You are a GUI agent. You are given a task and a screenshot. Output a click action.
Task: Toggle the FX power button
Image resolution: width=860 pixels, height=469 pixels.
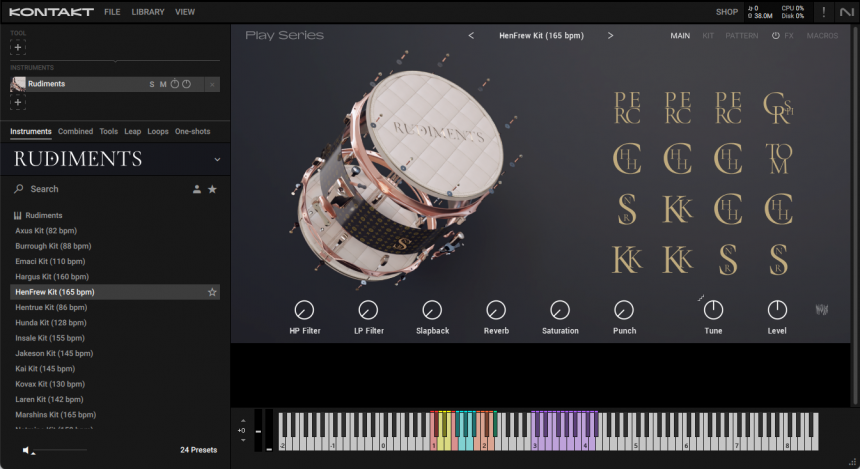pos(776,36)
